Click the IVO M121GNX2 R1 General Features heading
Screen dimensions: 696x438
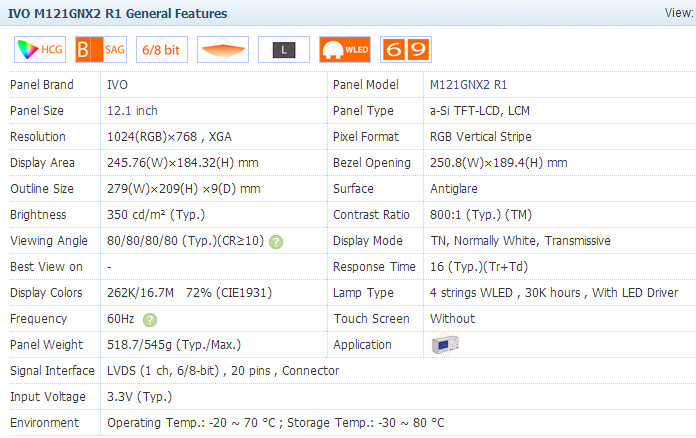(118, 14)
